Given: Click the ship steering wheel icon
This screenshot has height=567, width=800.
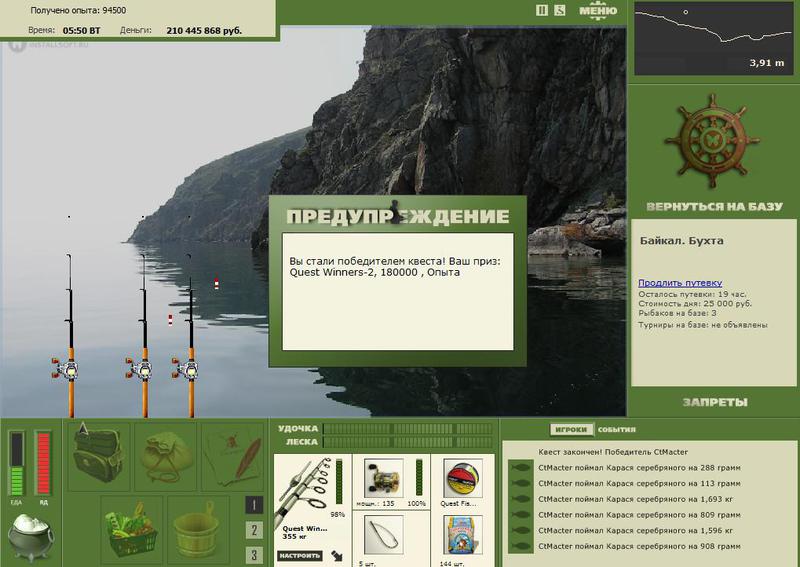Looking at the screenshot, I should coord(712,141).
